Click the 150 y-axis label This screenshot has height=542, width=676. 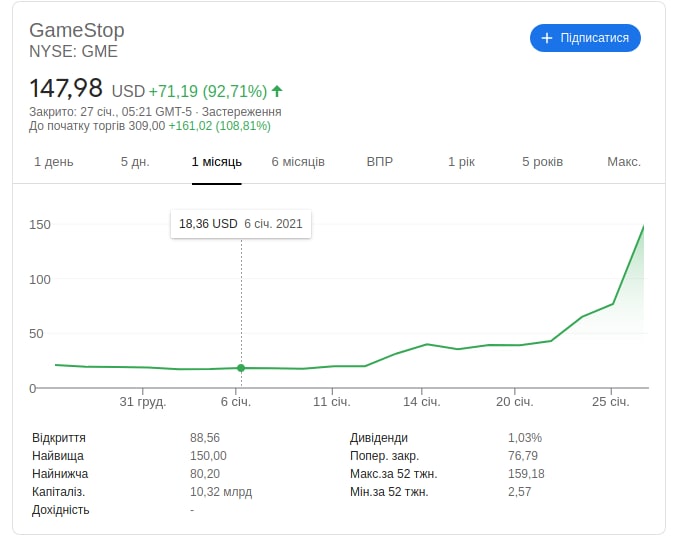tap(40, 225)
